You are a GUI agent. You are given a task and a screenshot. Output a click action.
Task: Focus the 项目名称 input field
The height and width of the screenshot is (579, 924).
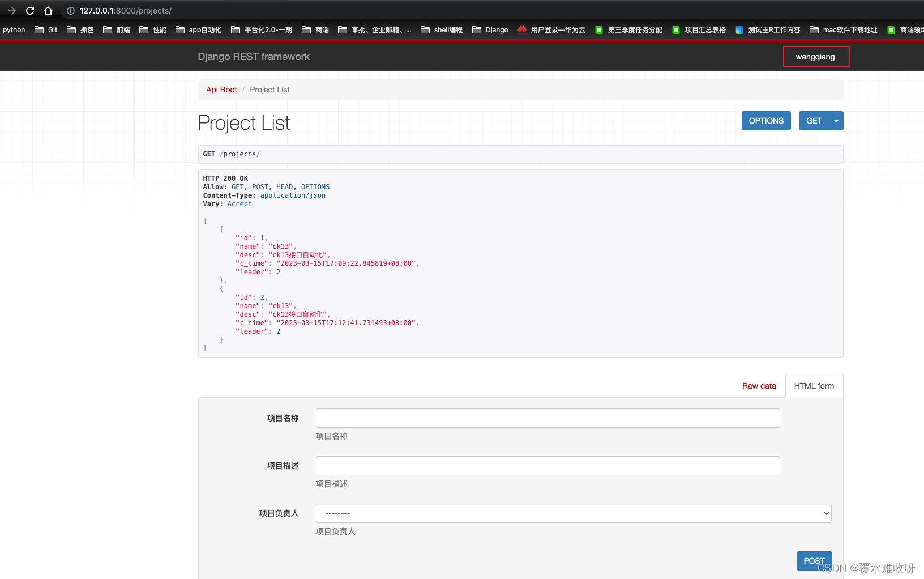pos(547,418)
